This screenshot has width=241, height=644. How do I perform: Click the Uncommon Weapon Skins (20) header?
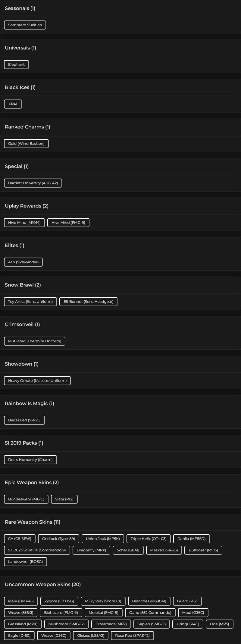(43, 585)
